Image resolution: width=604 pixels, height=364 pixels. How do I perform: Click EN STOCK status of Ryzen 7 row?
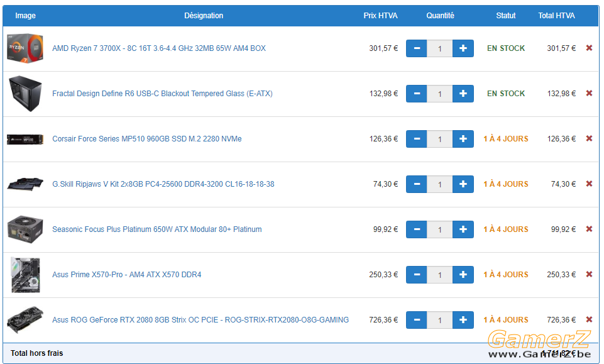(x=506, y=48)
